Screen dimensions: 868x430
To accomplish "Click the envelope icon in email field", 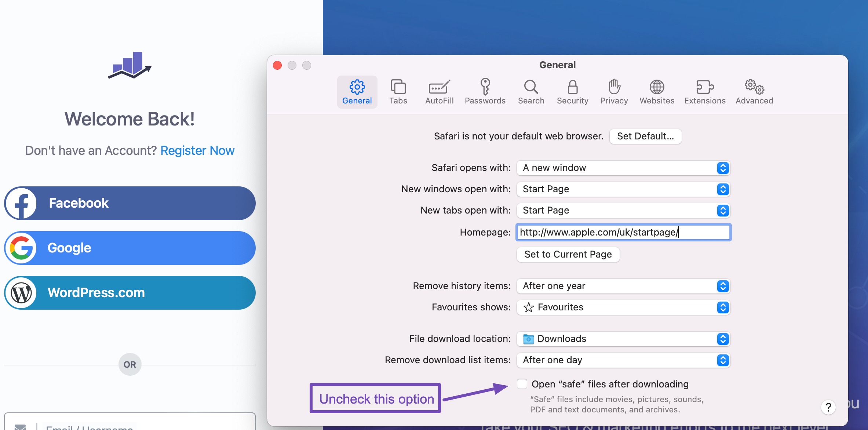I will tap(20, 427).
